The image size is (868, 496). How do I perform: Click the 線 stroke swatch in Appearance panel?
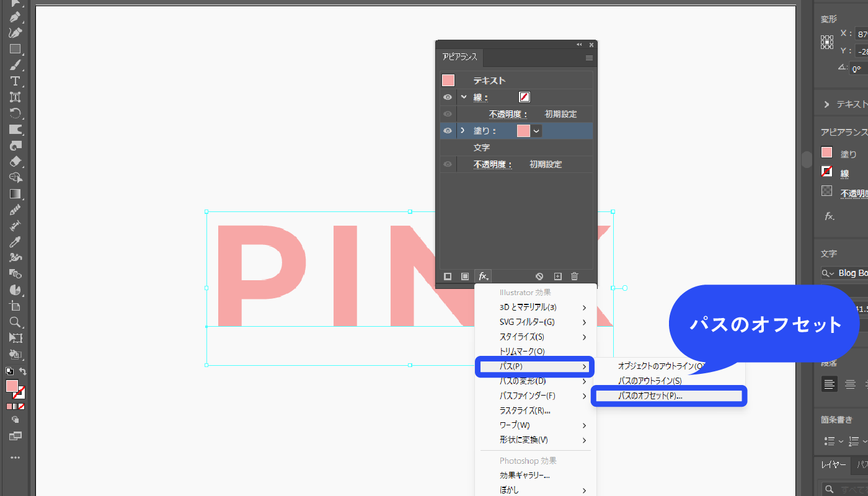click(x=525, y=97)
